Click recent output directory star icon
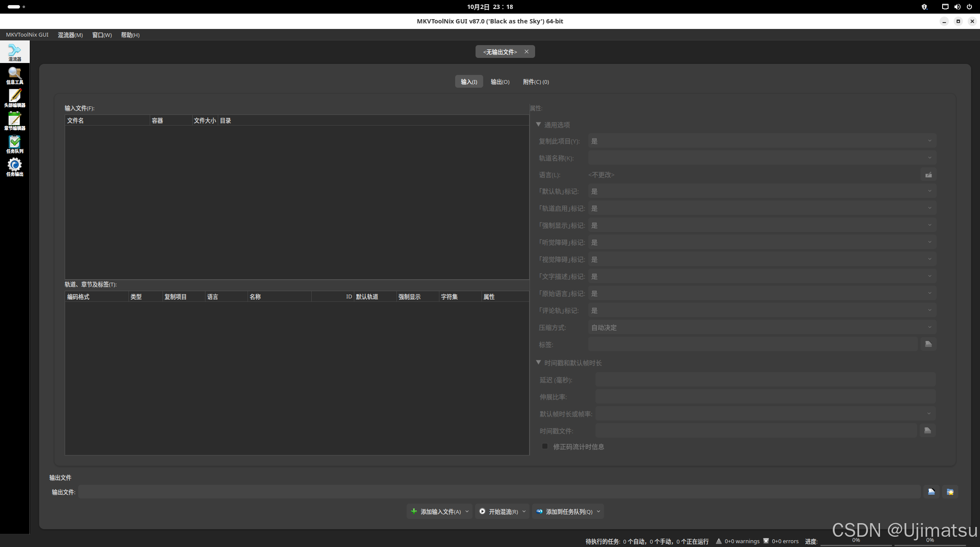 pyautogui.click(x=950, y=492)
